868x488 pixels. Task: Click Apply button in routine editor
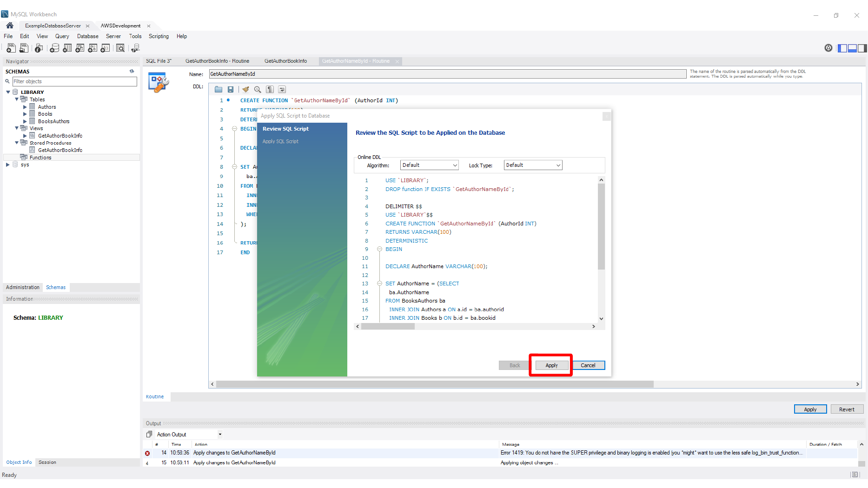pos(810,409)
